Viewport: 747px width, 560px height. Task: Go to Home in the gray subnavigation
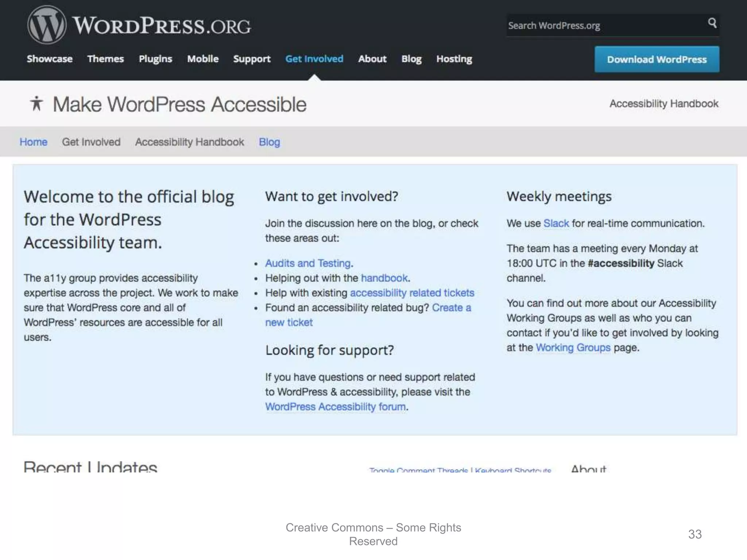(x=34, y=142)
